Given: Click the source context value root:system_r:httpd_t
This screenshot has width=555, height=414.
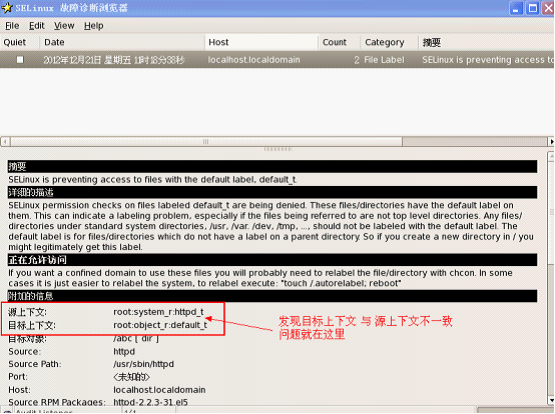Looking at the screenshot, I should 158,312.
